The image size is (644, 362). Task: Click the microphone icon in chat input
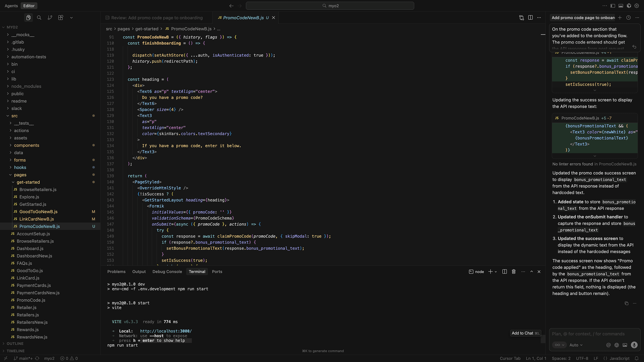click(634, 345)
